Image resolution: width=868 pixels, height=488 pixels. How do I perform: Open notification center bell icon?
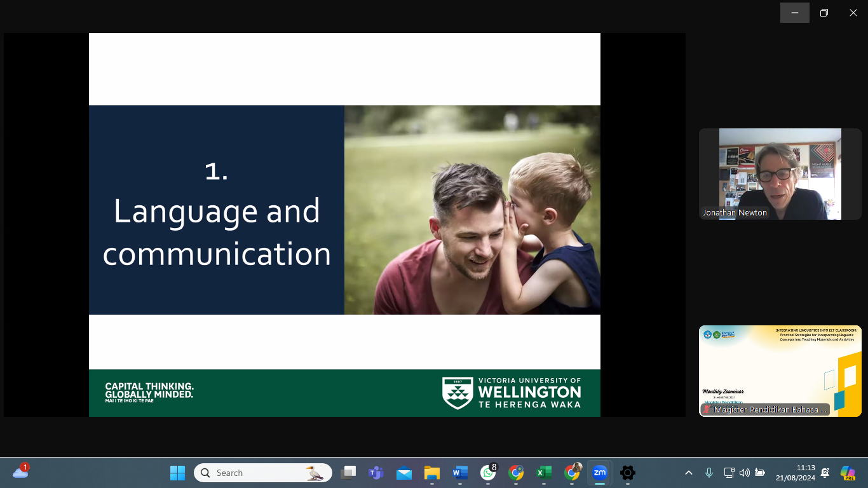(x=825, y=473)
